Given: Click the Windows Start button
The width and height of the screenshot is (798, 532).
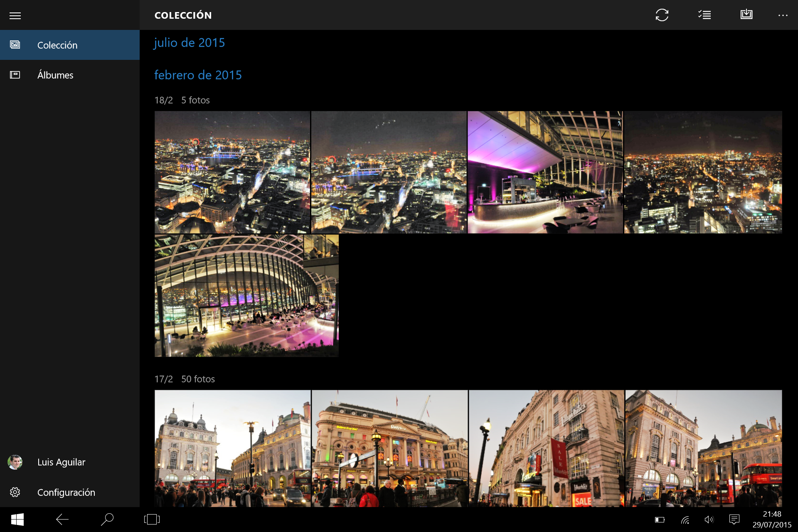Looking at the screenshot, I should tap(17, 520).
